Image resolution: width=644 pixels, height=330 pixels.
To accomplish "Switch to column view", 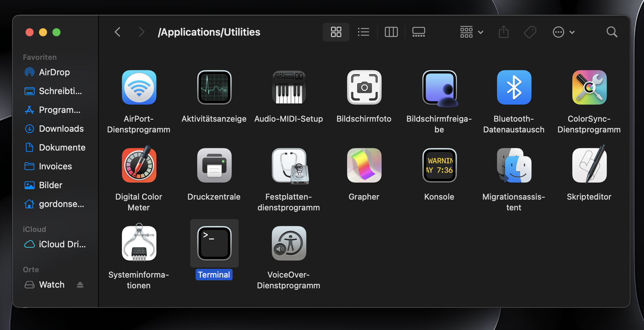I will (x=391, y=32).
